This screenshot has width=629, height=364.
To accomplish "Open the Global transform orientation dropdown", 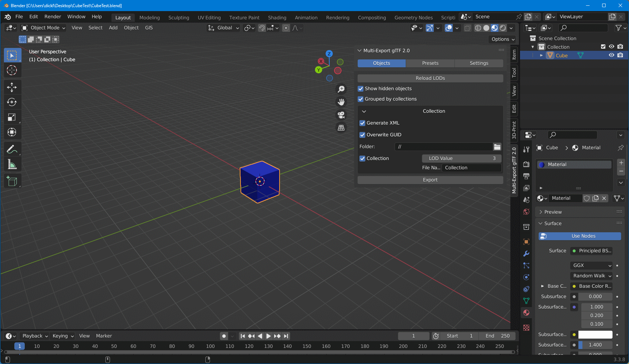I will click(223, 28).
